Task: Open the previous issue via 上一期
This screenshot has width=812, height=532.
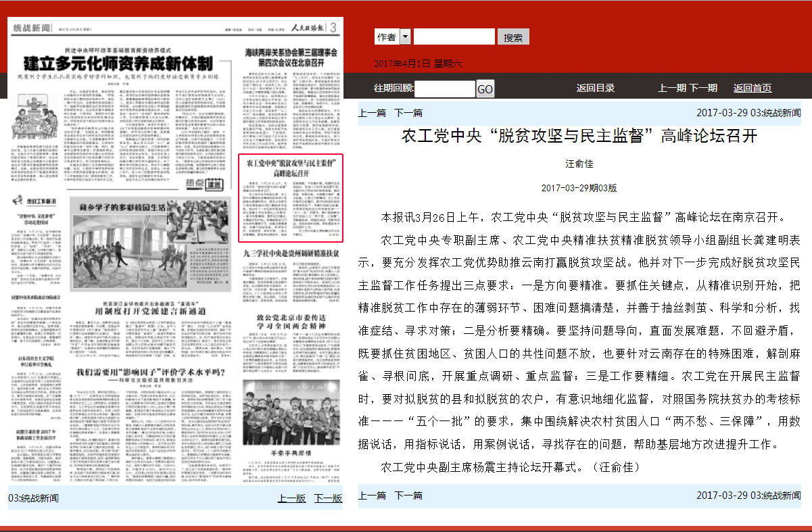Action: (x=672, y=88)
